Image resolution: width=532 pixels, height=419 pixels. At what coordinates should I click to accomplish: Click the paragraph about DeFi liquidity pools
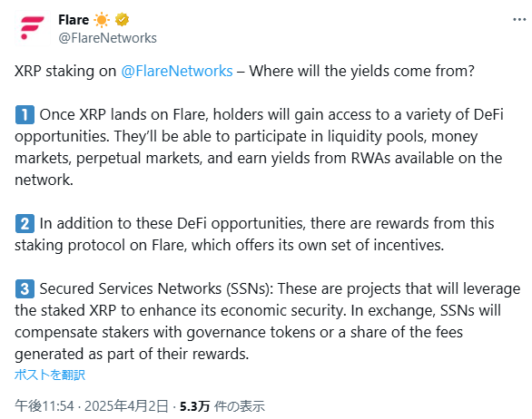click(260, 147)
